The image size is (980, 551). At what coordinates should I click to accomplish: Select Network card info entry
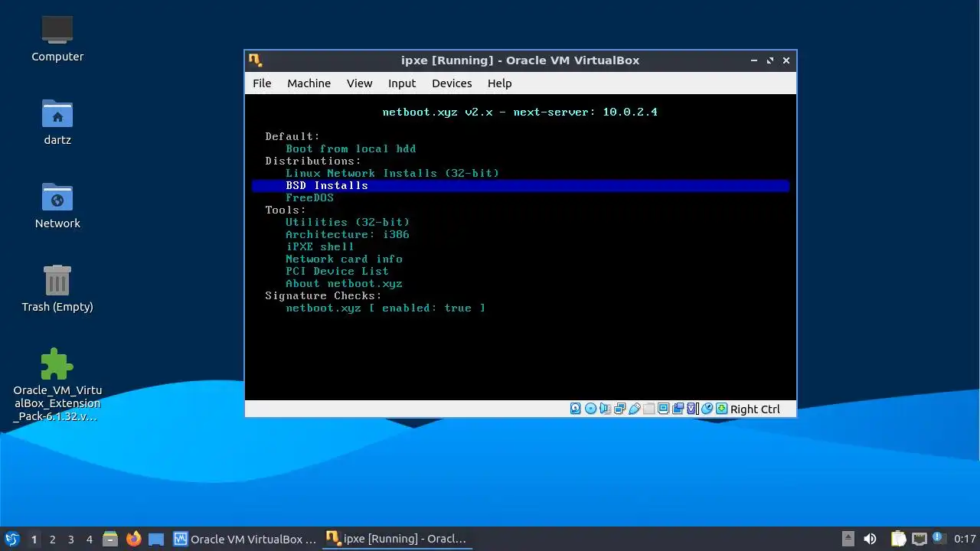(344, 259)
